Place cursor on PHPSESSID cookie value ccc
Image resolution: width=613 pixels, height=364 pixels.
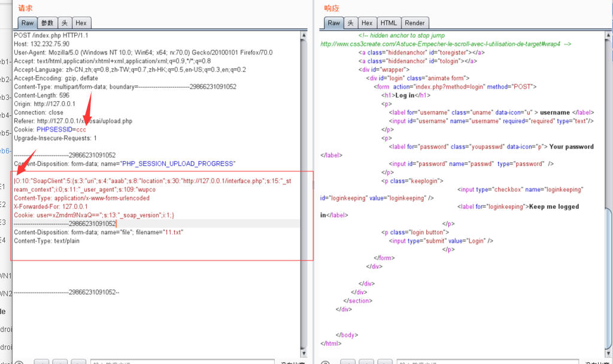click(x=81, y=129)
